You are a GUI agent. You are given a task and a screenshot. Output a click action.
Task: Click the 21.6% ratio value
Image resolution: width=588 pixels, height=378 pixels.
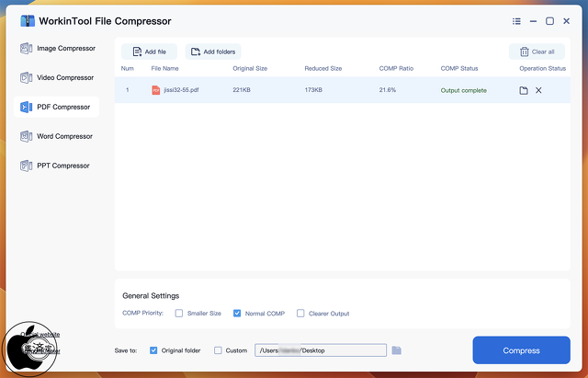(388, 90)
